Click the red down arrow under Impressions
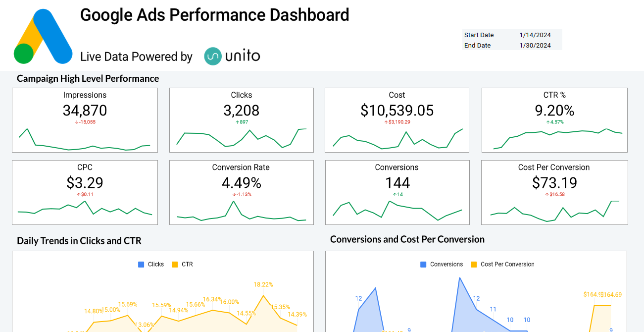The height and width of the screenshot is (332, 644). coord(76,122)
